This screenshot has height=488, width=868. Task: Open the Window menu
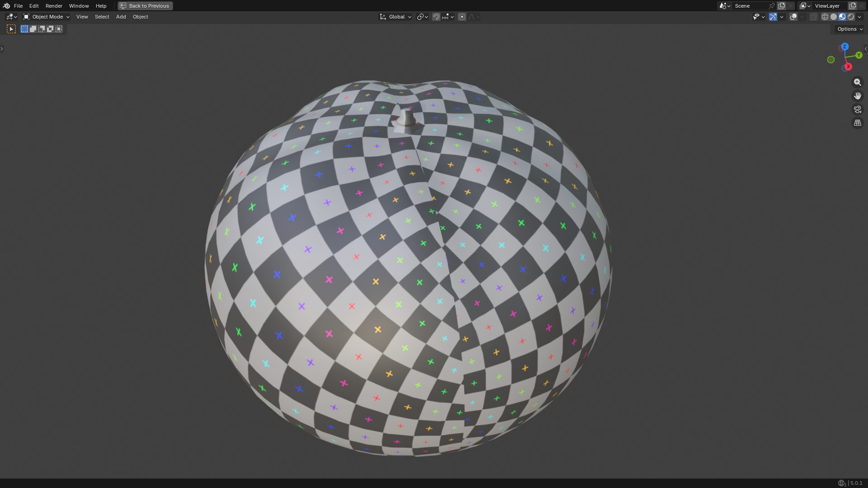(79, 6)
